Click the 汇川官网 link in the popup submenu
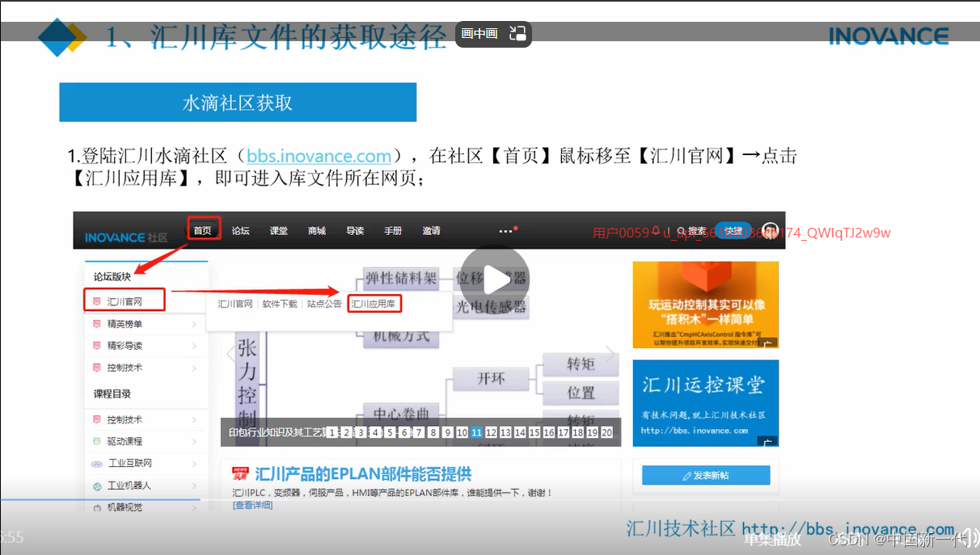This screenshot has height=555, width=980. (x=234, y=304)
